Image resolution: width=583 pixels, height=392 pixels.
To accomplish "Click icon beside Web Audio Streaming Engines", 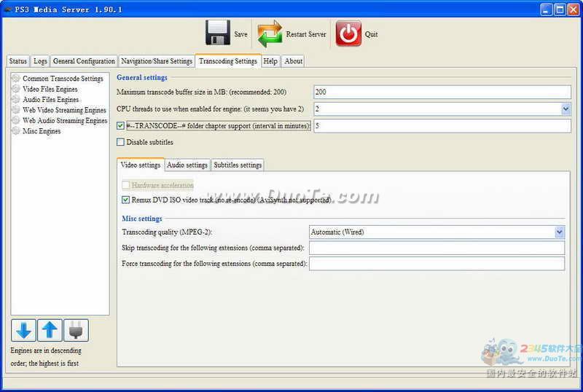I will point(16,120).
